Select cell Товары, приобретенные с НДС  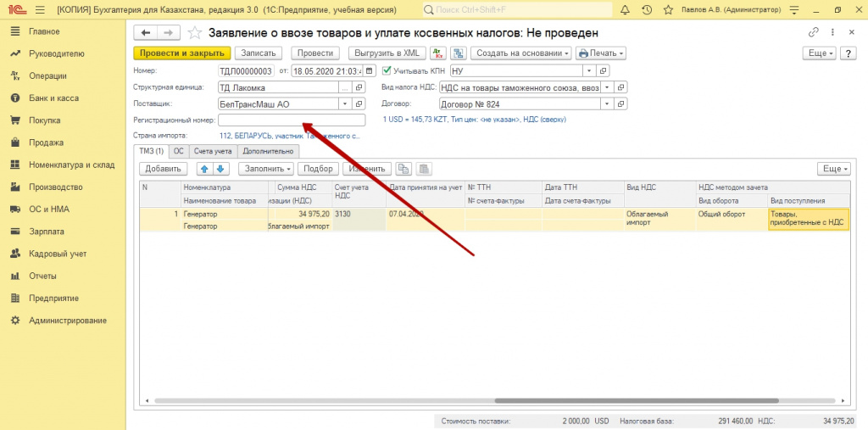809,219
